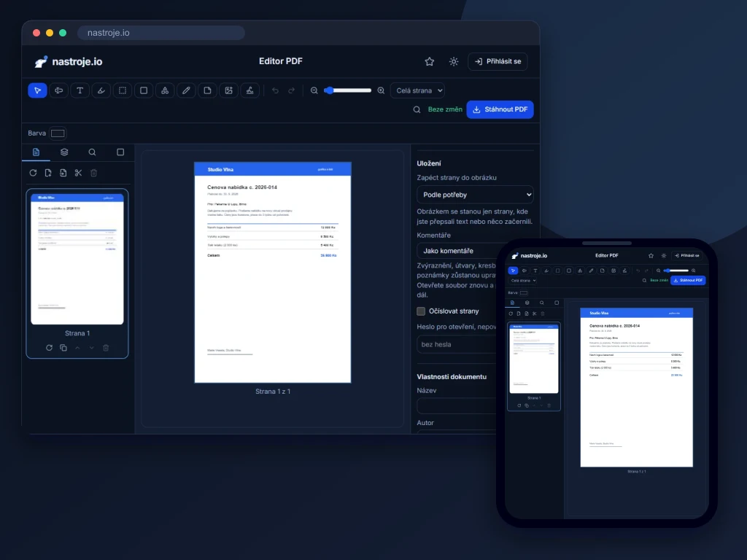The height and width of the screenshot is (560, 747).
Task: Click the Beze změn status in browser window
Action: click(x=445, y=109)
